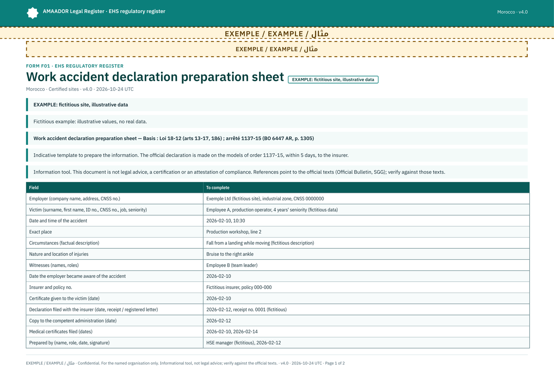Click the confidentiality footer ending 'Page 1 of 2'
554x392 pixels.
coord(185,363)
